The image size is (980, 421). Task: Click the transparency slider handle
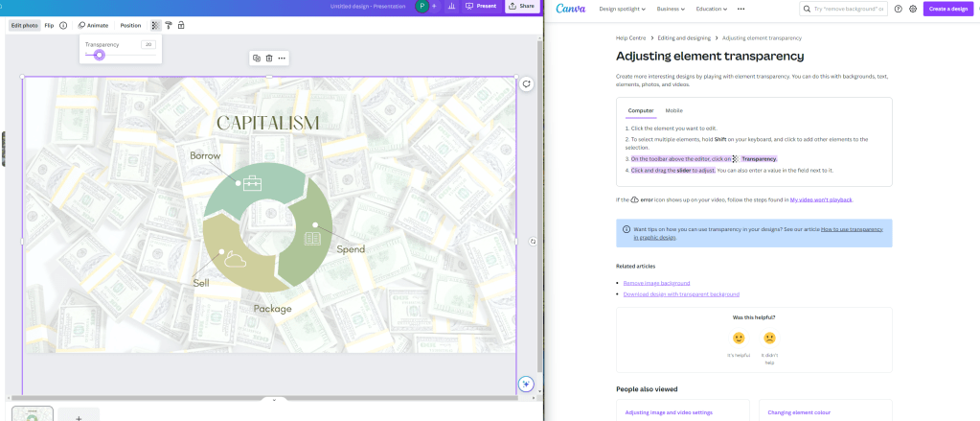[99, 55]
